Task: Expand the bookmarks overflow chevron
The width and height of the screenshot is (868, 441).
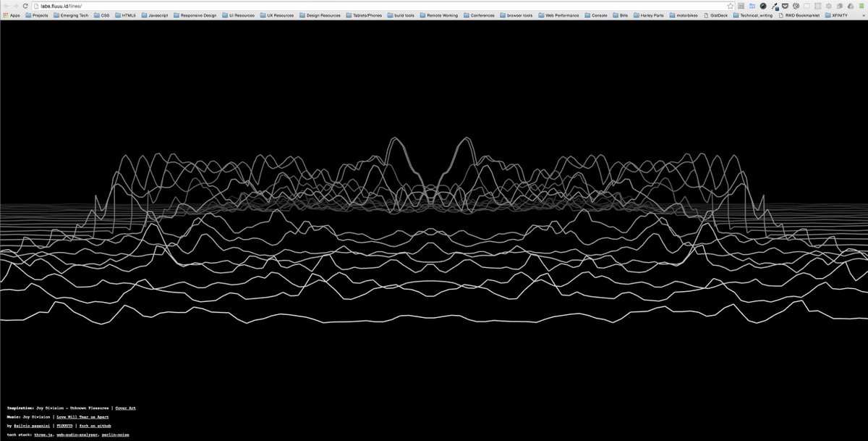Action: 864,15
